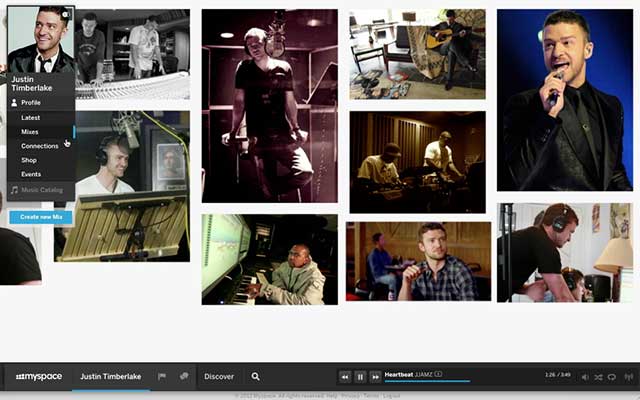Open the Justin Timberlake tab in bottom bar
This screenshot has height=400, width=640.
click(111, 376)
